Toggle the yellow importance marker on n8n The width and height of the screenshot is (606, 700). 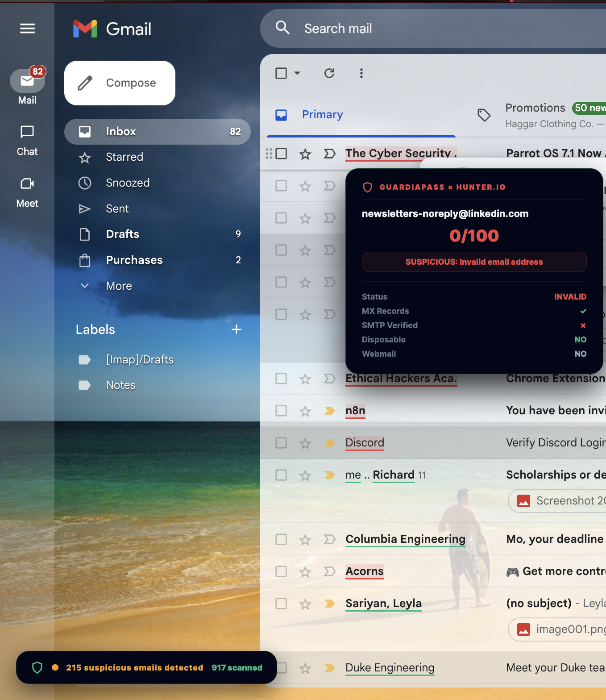[329, 411]
